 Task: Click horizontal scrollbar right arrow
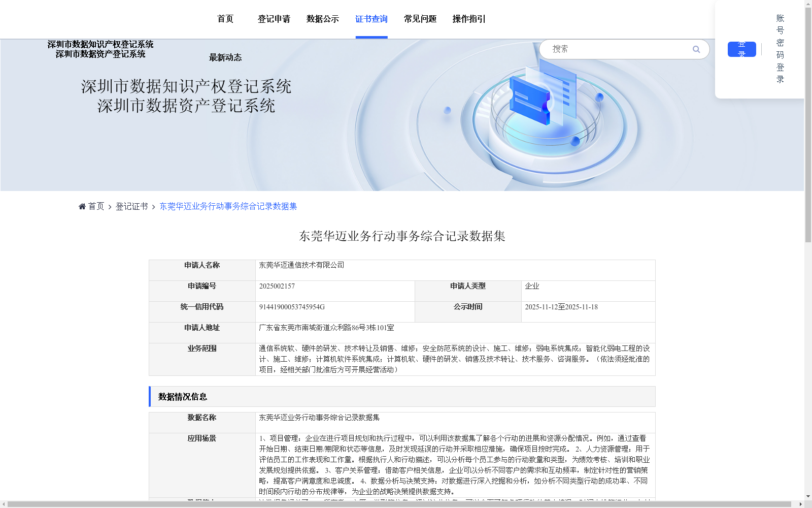tap(801, 504)
